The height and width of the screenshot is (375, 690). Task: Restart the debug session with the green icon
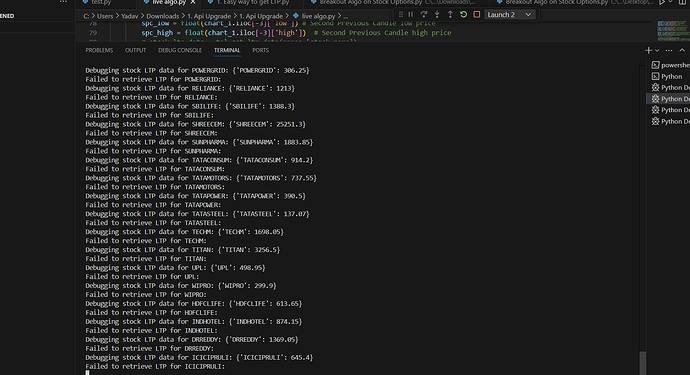tap(463, 15)
